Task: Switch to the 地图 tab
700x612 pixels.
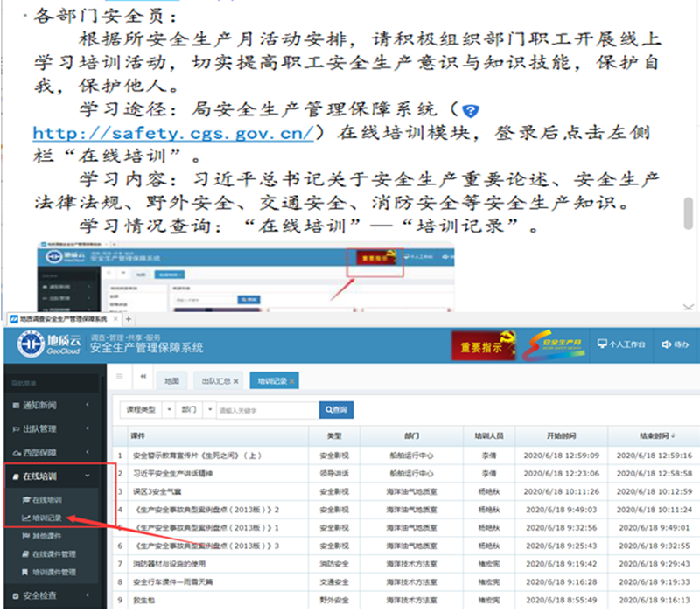Action: (172, 381)
